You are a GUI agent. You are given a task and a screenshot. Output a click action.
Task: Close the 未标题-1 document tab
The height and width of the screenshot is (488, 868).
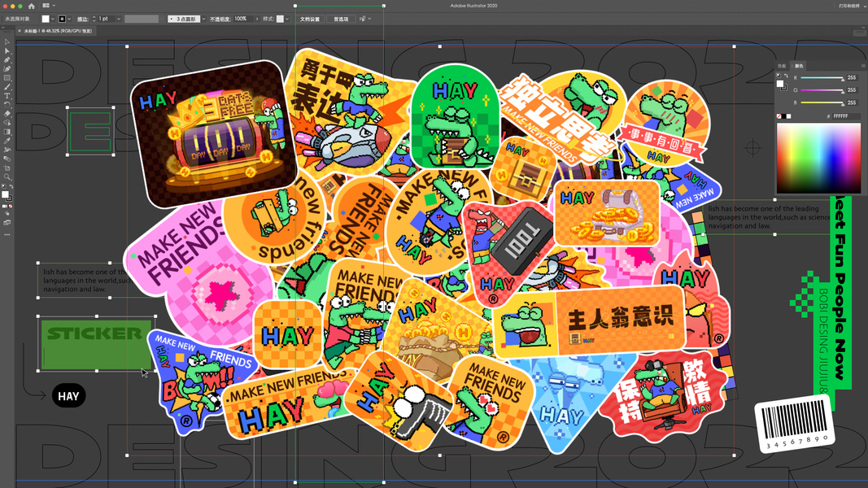20,31
